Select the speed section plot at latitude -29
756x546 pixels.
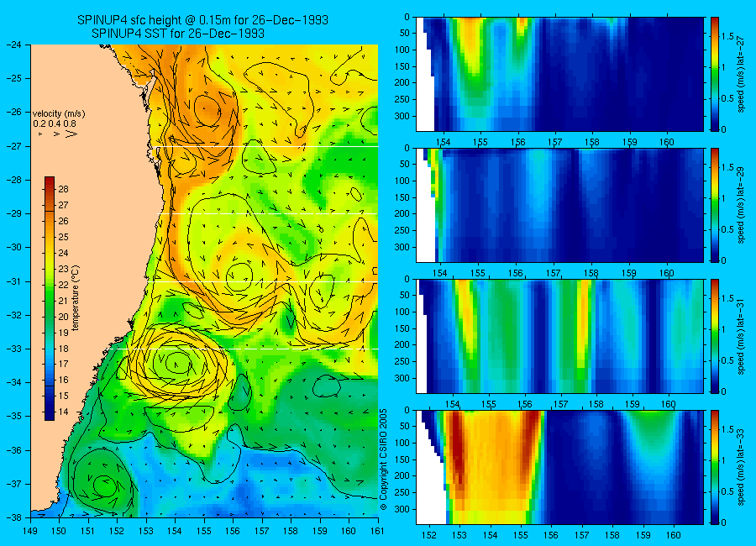pyautogui.click(x=559, y=205)
